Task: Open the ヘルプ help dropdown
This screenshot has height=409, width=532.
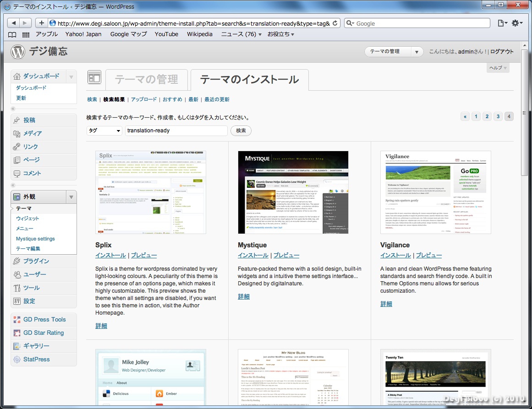Action: click(498, 68)
